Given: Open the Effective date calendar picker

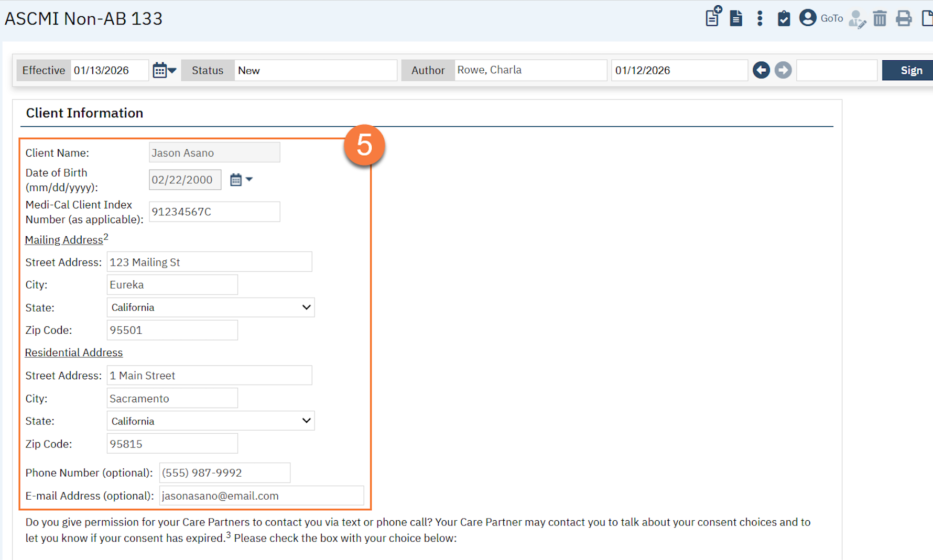Looking at the screenshot, I should [164, 70].
